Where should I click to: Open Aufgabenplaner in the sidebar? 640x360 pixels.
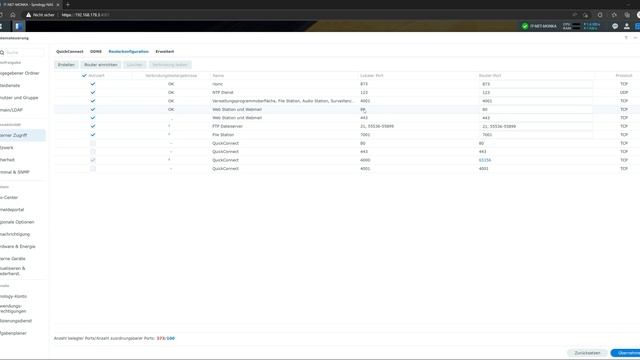click(13, 333)
